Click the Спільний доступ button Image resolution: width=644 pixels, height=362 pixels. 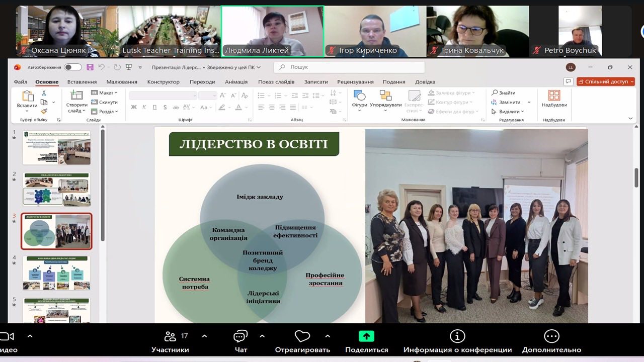pos(606,81)
